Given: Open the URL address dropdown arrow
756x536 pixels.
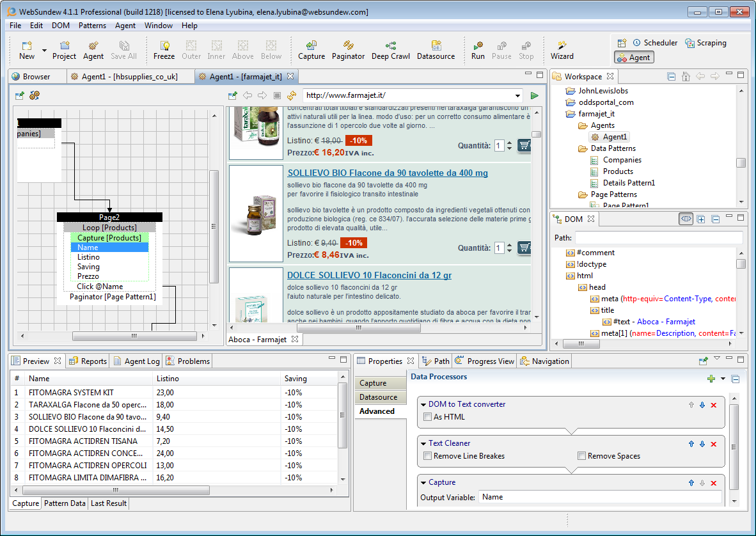Looking at the screenshot, I should pyautogui.click(x=518, y=95).
